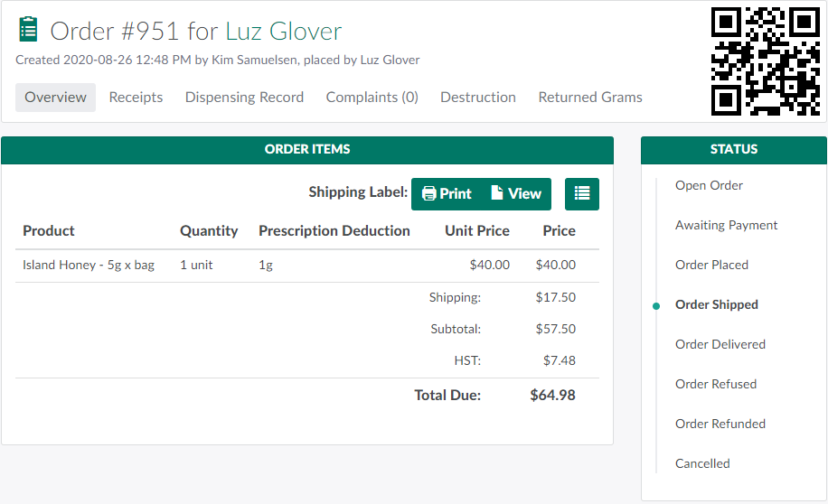Switch to the Overview tab
This screenshot has width=828, height=504.
55,98
